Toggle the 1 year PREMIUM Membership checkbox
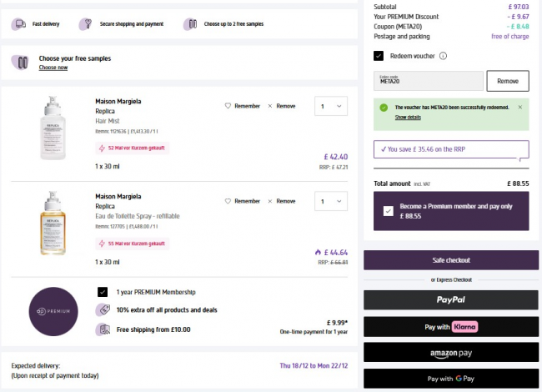Image resolution: width=542 pixels, height=392 pixels. point(103,292)
